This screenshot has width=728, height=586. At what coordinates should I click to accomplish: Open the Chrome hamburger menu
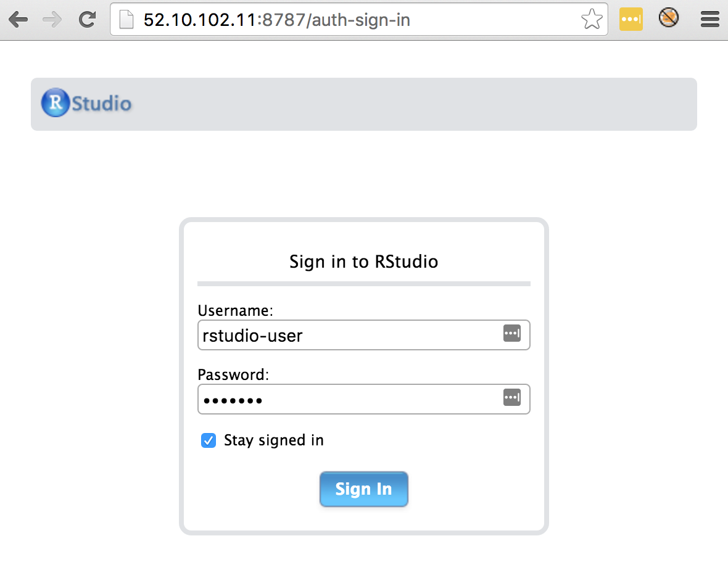click(x=710, y=20)
